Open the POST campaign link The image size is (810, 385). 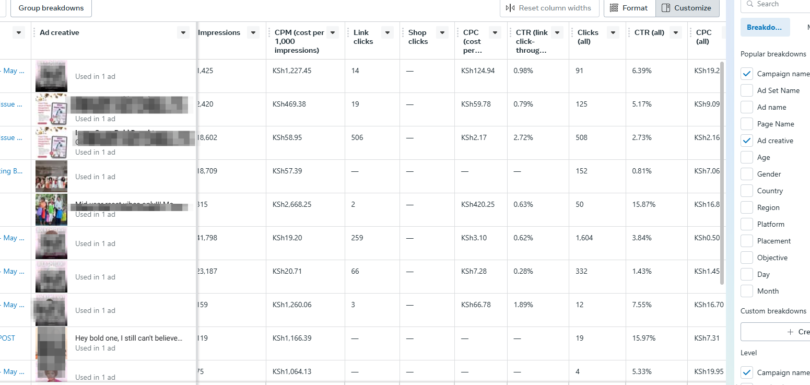pos(7,338)
